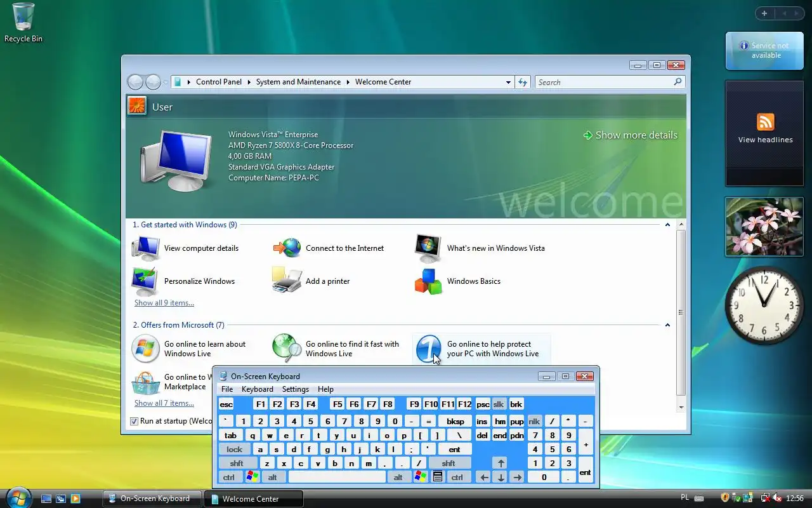The width and height of the screenshot is (812, 508).
Task: Click the tab key on keyboard
Action: [x=231, y=435]
